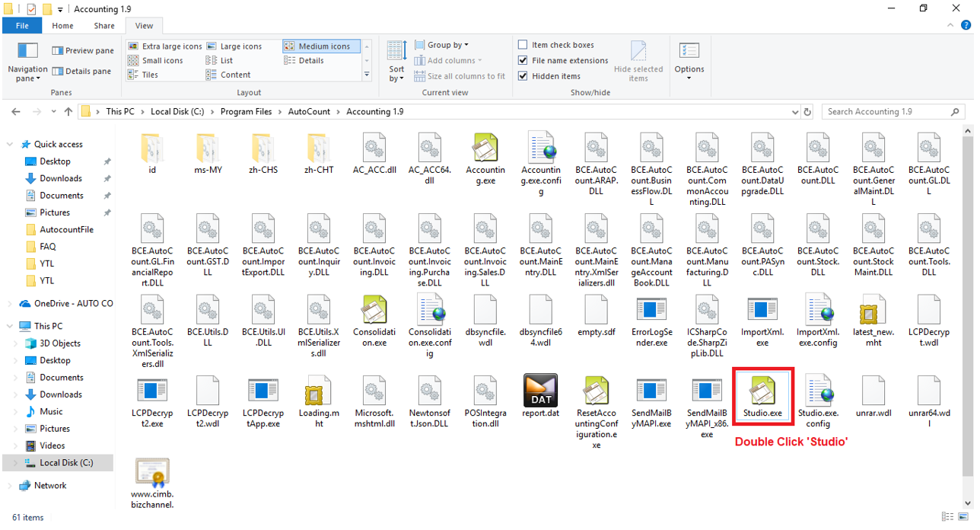Image resolution: width=980 pixels, height=530 pixels.
Task: Select the LCPDecryptApp.exe file icon
Action: coord(262,389)
